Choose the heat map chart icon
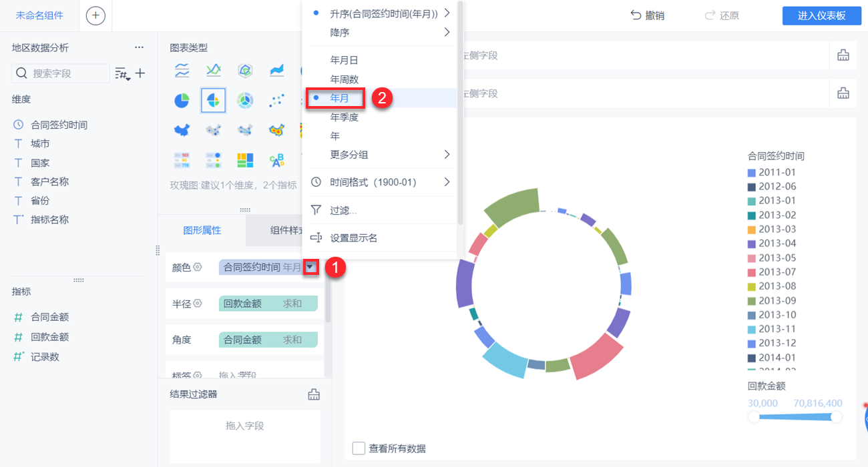This screenshot has width=868, height=467. [x=277, y=130]
